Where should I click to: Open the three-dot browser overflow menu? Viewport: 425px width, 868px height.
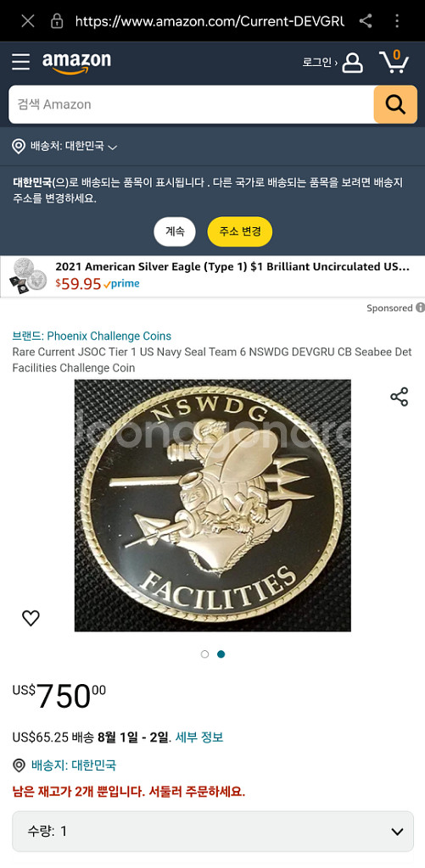397,21
